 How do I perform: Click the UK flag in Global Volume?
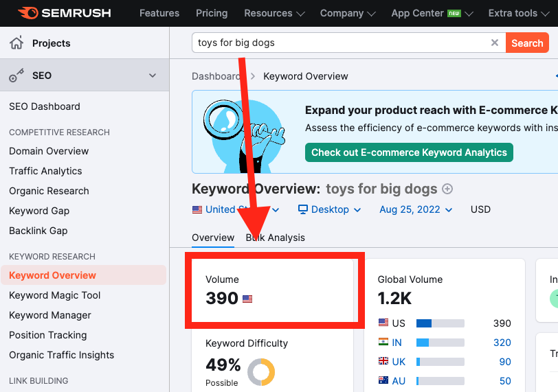(x=383, y=361)
